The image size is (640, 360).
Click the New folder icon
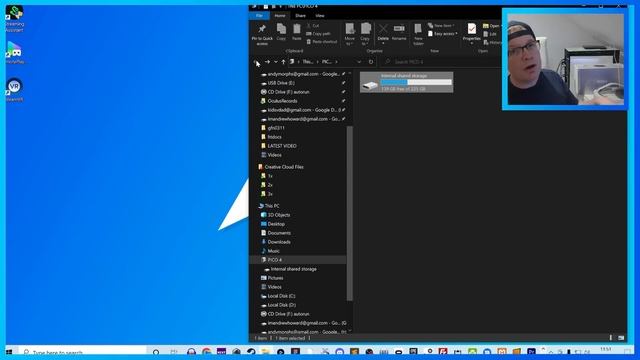418,29
